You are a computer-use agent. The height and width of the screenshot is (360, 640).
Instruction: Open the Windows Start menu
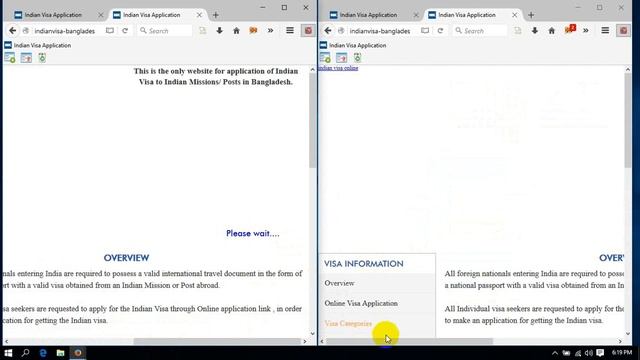coord(8,353)
